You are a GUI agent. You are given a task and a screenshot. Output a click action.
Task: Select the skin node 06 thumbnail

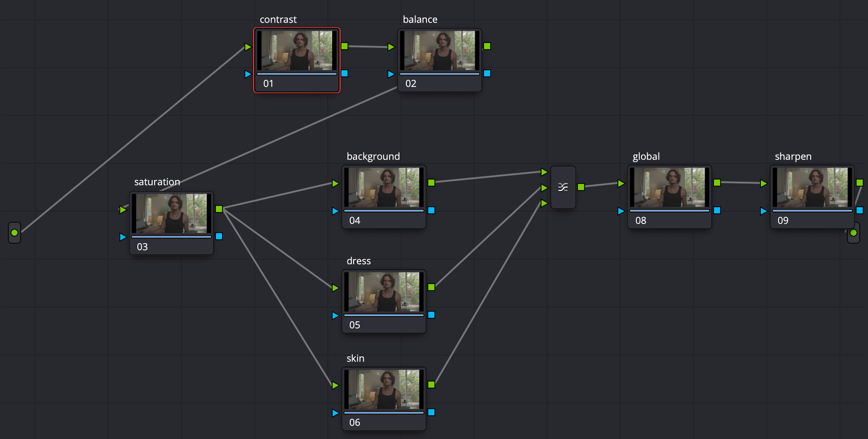coord(384,389)
